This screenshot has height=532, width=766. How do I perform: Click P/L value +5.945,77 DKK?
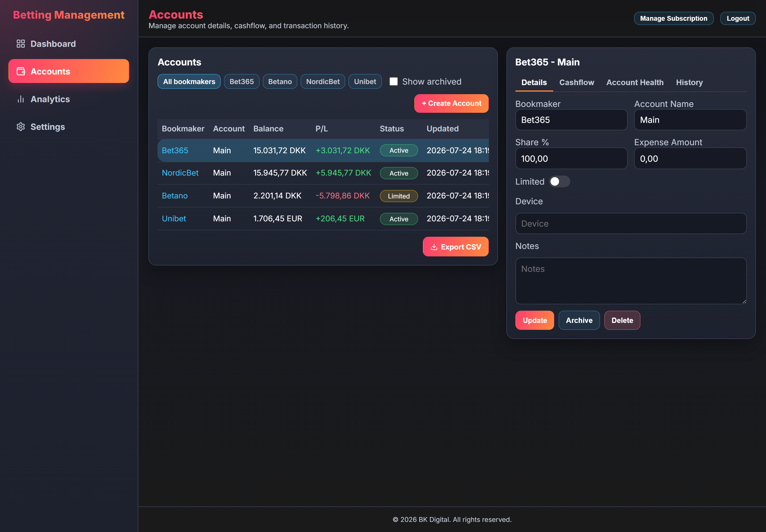[343, 173]
